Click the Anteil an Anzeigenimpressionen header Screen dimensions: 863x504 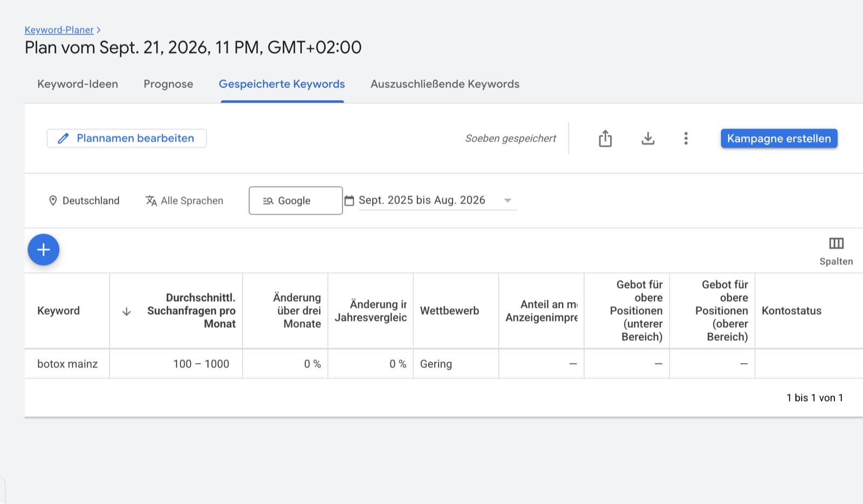[x=542, y=311]
